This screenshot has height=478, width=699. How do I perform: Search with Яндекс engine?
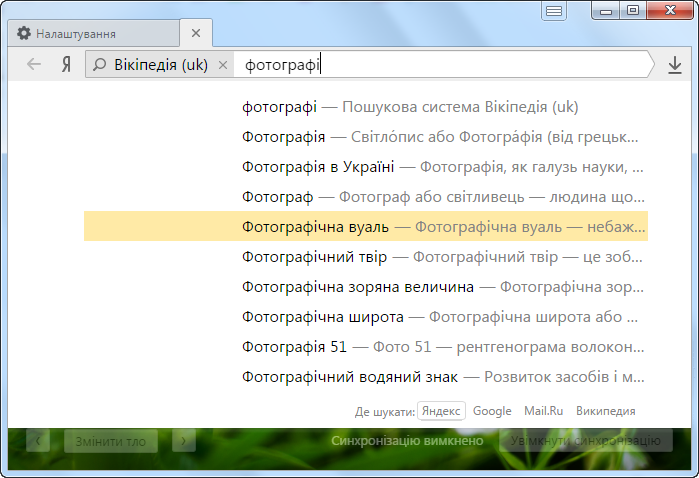pyautogui.click(x=441, y=411)
